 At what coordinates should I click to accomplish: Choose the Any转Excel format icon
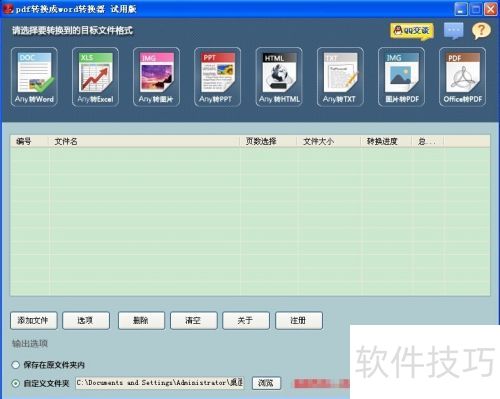pyautogui.click(x=95, y=77)
